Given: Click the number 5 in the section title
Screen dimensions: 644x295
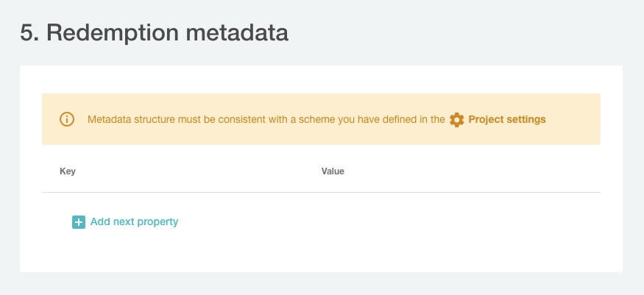Looking at the screenshot, I should (28, 33).
